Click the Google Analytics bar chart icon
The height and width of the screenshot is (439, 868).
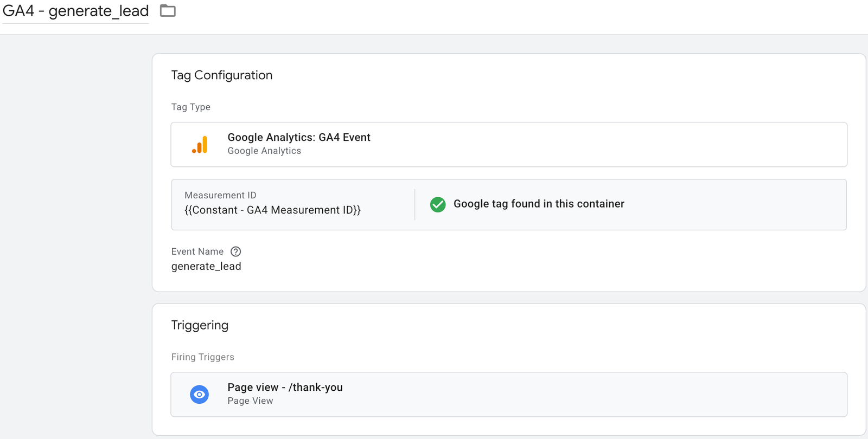tap(200, 145)
